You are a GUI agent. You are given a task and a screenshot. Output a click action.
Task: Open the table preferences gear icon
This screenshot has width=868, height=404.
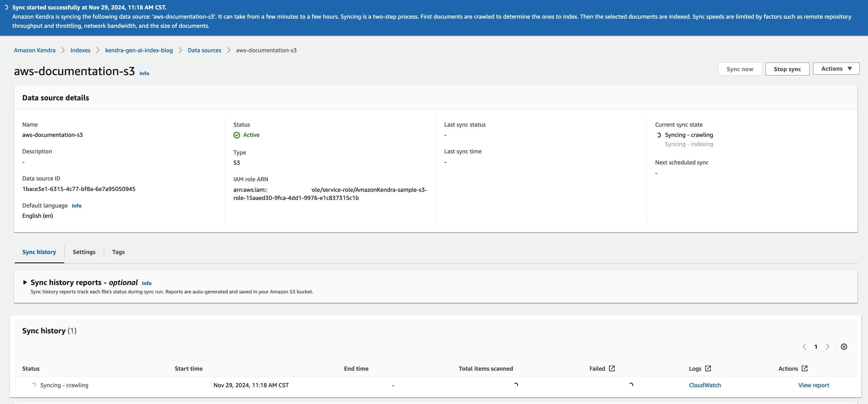click(844, 346)
